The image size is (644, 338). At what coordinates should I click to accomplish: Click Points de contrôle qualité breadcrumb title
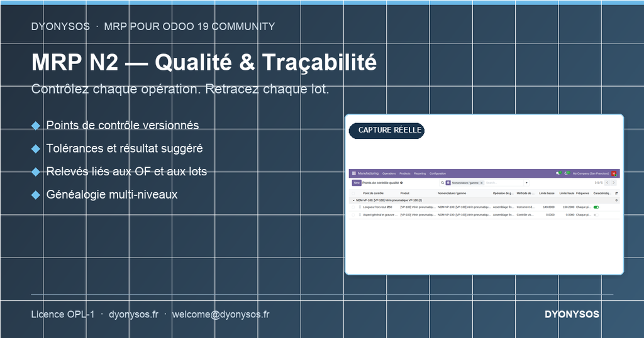pos(380,183)
